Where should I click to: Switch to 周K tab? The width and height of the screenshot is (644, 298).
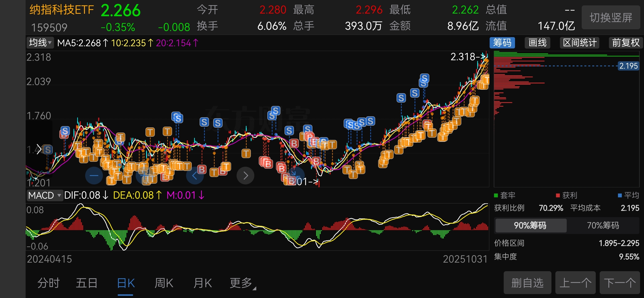(164, 283)
